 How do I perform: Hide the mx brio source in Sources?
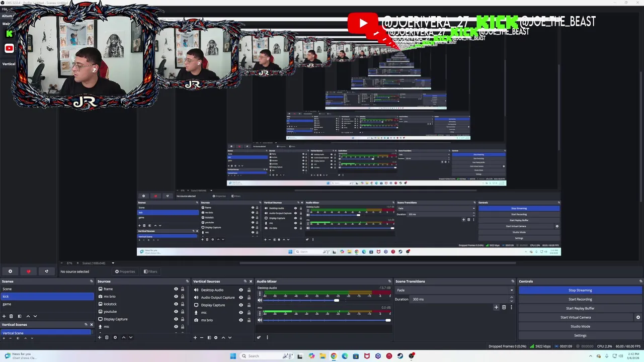click(x=176, y=297)
